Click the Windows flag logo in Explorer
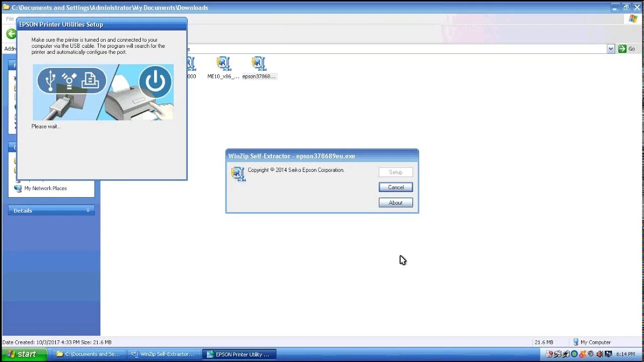 [633, 19]
